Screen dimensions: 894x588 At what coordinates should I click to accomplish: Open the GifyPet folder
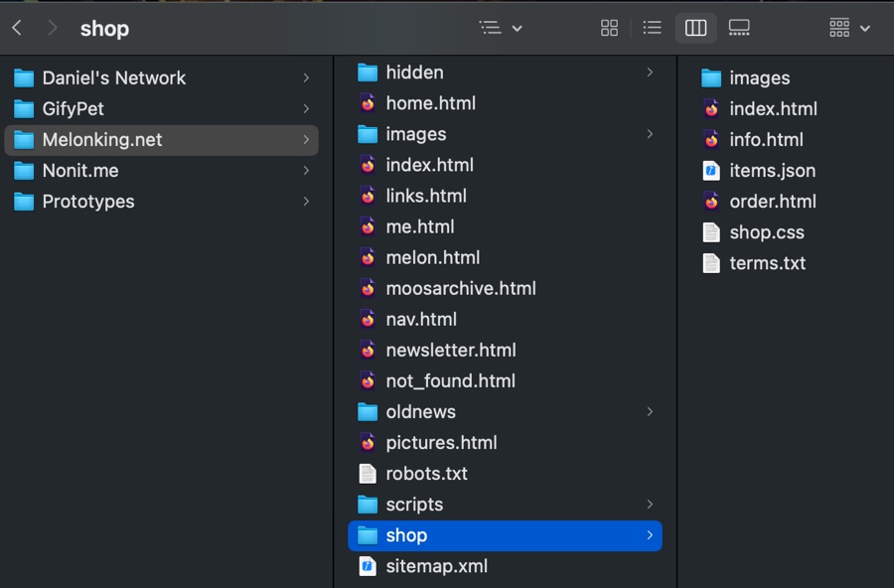(73, 109)
